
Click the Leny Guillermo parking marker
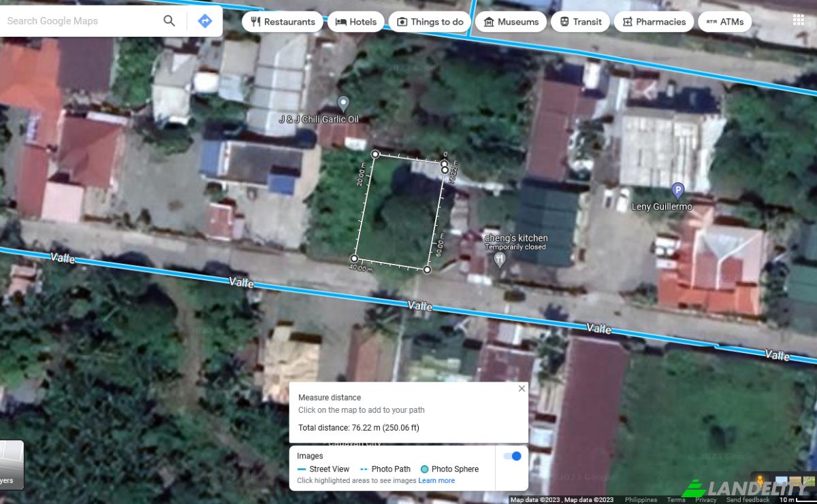[677, 190]
